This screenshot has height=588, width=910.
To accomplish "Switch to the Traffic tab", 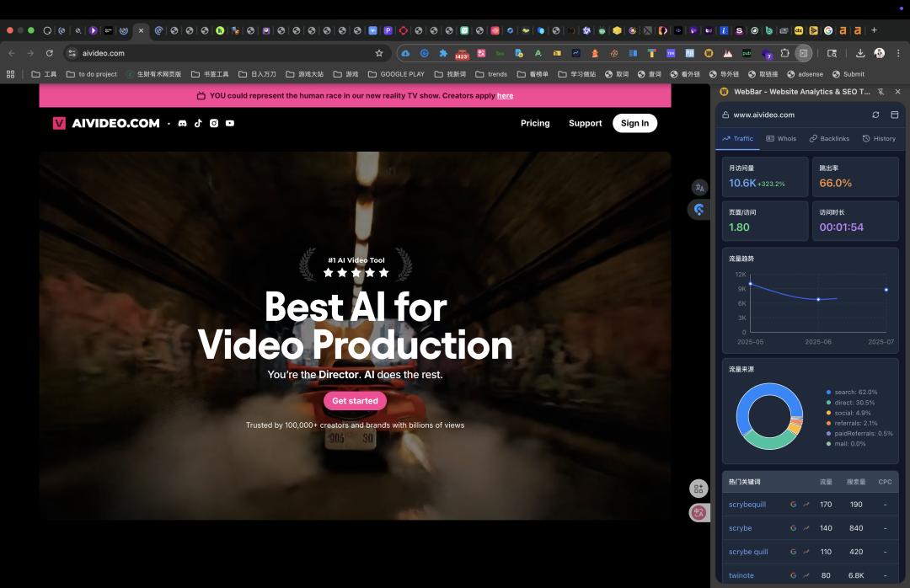I will [x=737, y=139].
